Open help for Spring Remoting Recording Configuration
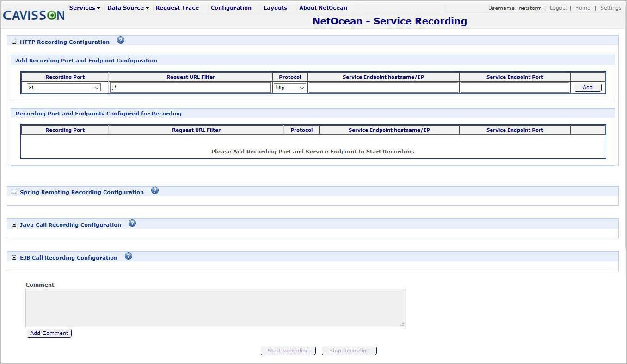This screenshot has height=364, width=627. pos(155,190)
